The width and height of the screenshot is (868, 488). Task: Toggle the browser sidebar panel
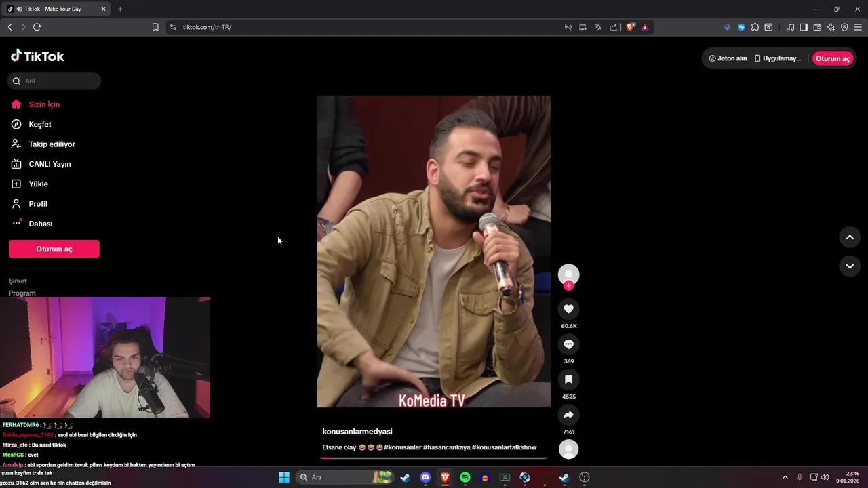(804, 27)
